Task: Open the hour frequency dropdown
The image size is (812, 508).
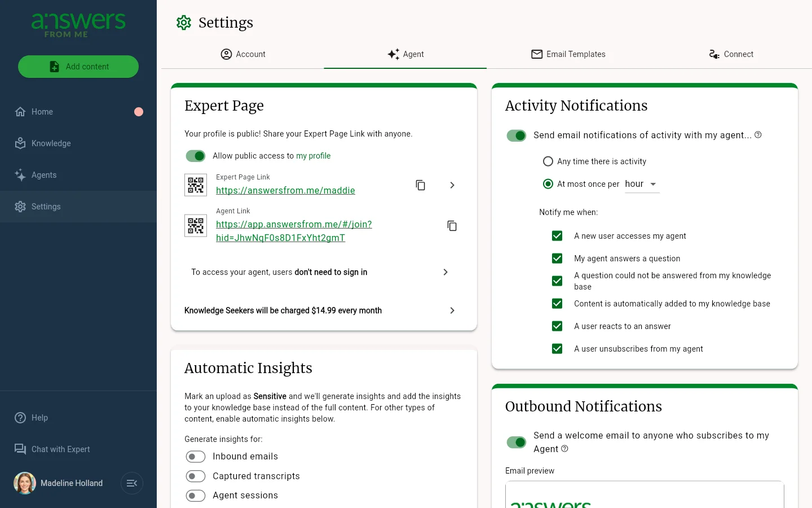Action: [642, 184]
